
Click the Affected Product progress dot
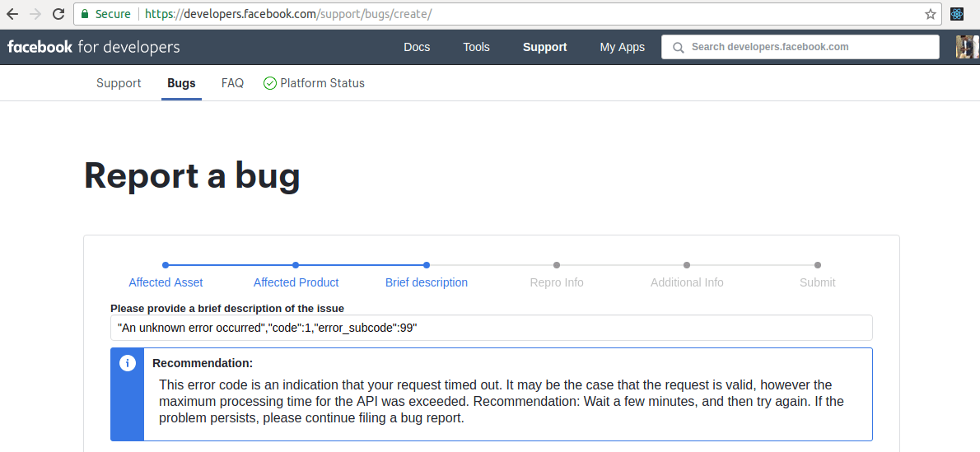[x=296, y=265]
